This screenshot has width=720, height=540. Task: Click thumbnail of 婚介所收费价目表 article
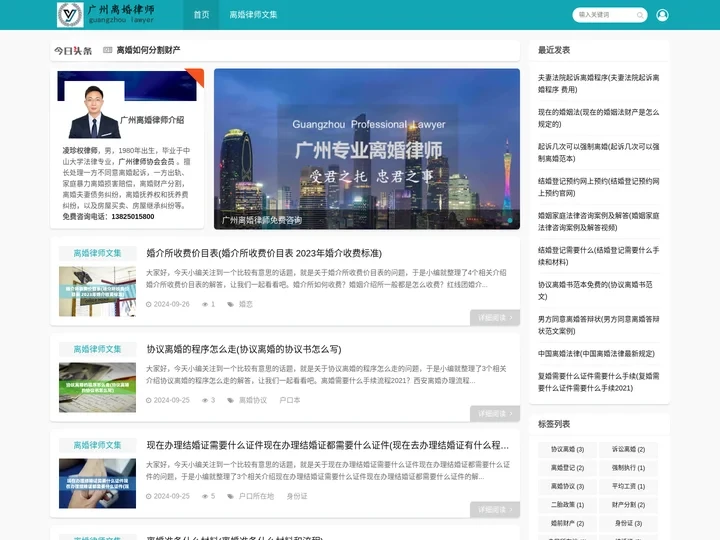pyautogui.click(x=97, y=292)
